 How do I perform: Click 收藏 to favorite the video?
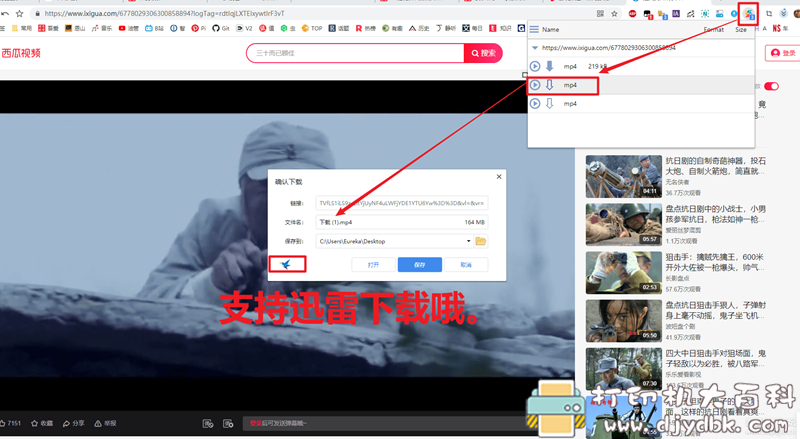(42, 423)
